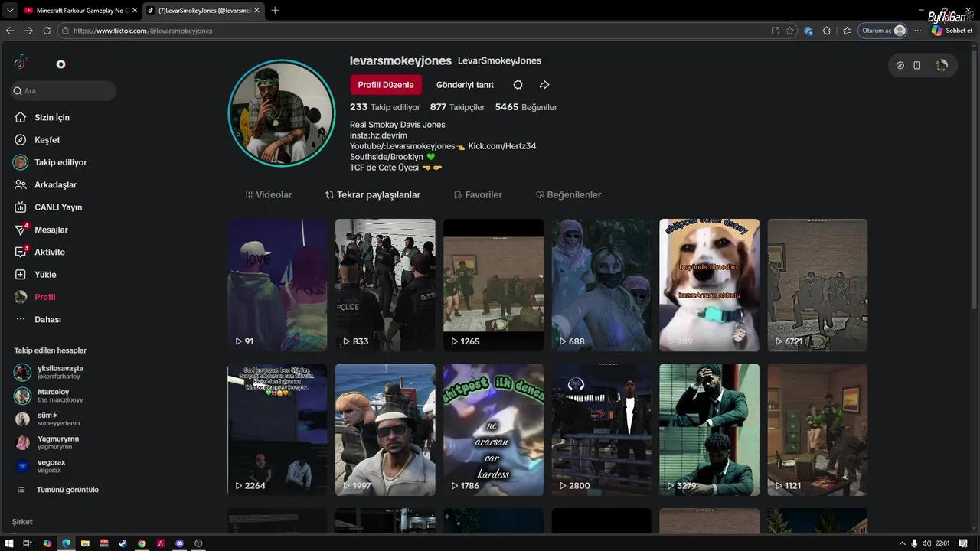Open browser extensions puzzle icon
This screenshot has height=551, width=980.
click(827, 31)
